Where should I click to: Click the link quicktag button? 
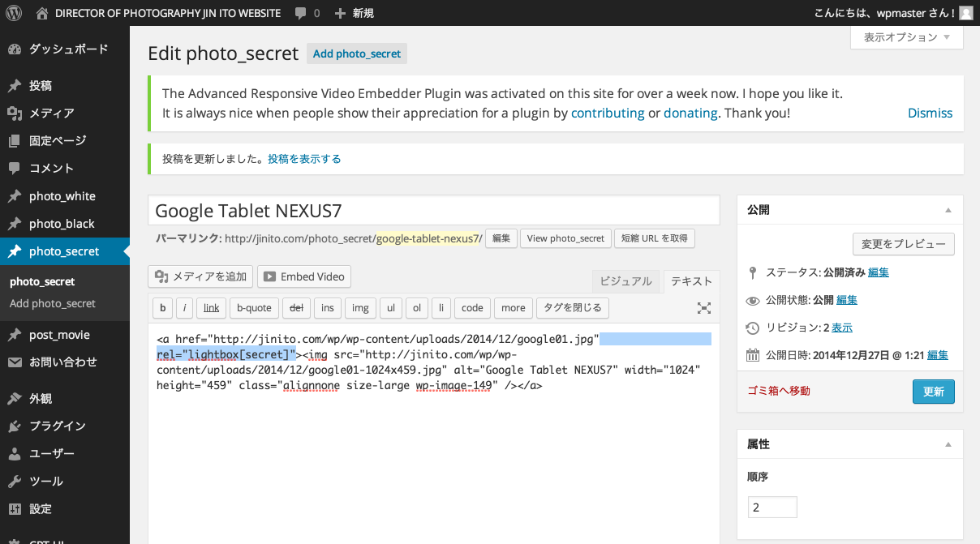212,307
